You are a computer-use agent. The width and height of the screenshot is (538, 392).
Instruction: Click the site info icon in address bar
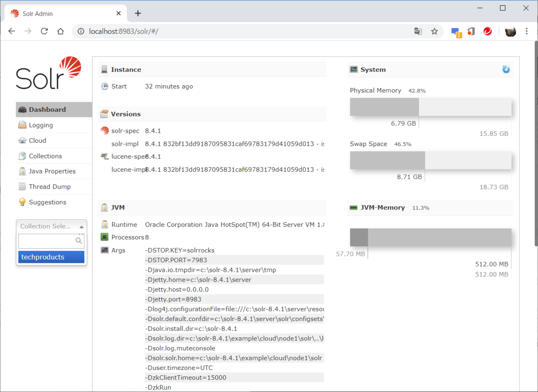tap(81, 31)
